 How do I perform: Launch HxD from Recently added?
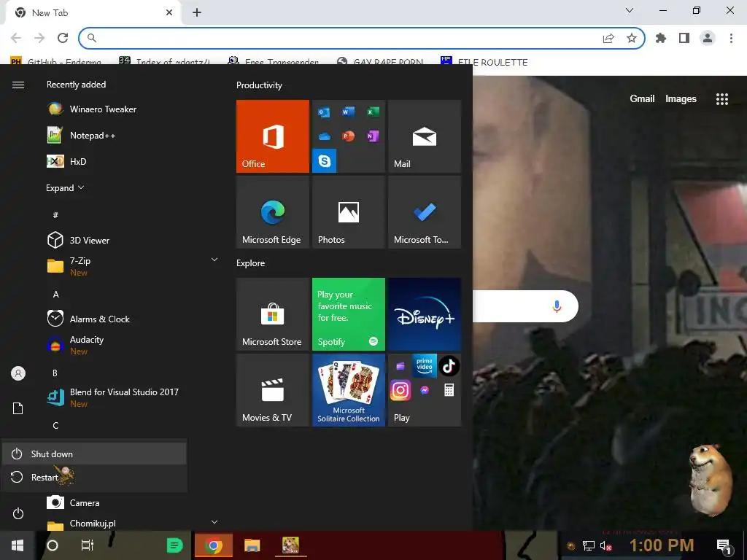tap(133, 161)
